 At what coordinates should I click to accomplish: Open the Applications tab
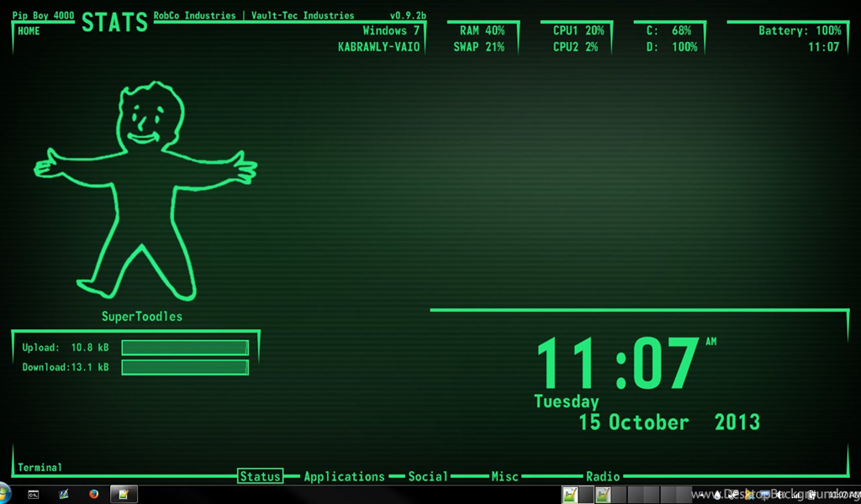344,476
